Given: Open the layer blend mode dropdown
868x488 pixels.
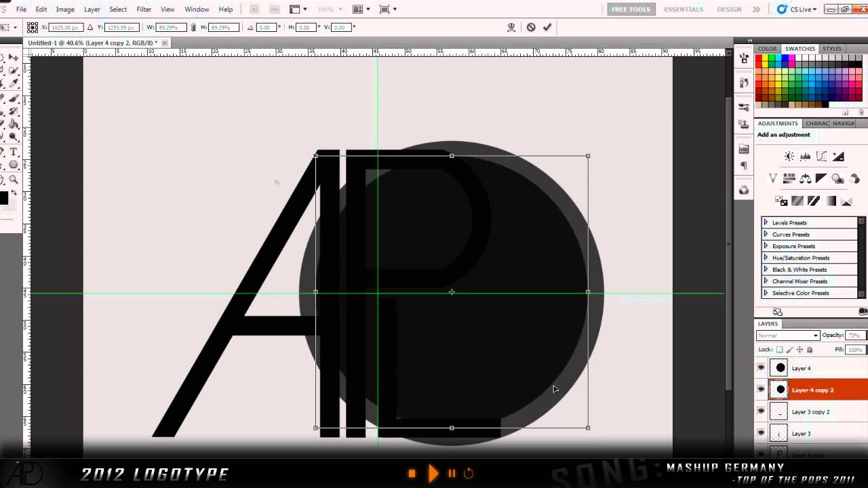Looking at the screenshot, I should (x=788, y=335).
